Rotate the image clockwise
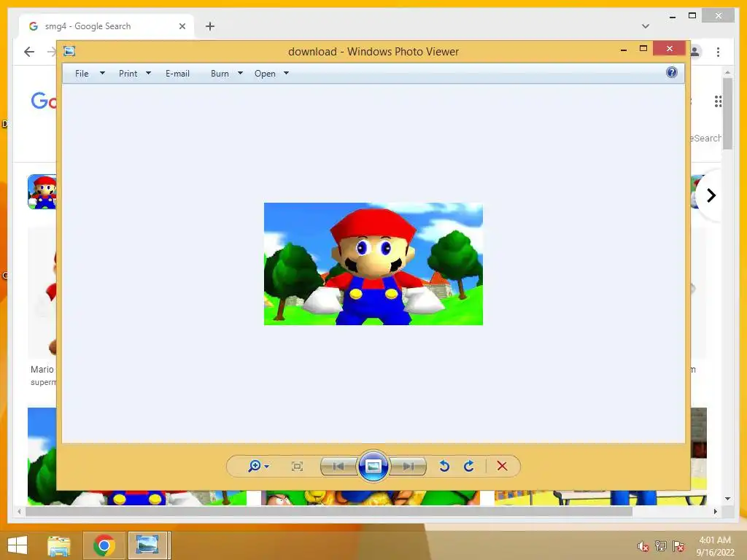The width and height of the screenshot is (747, 560). (469, 466)
